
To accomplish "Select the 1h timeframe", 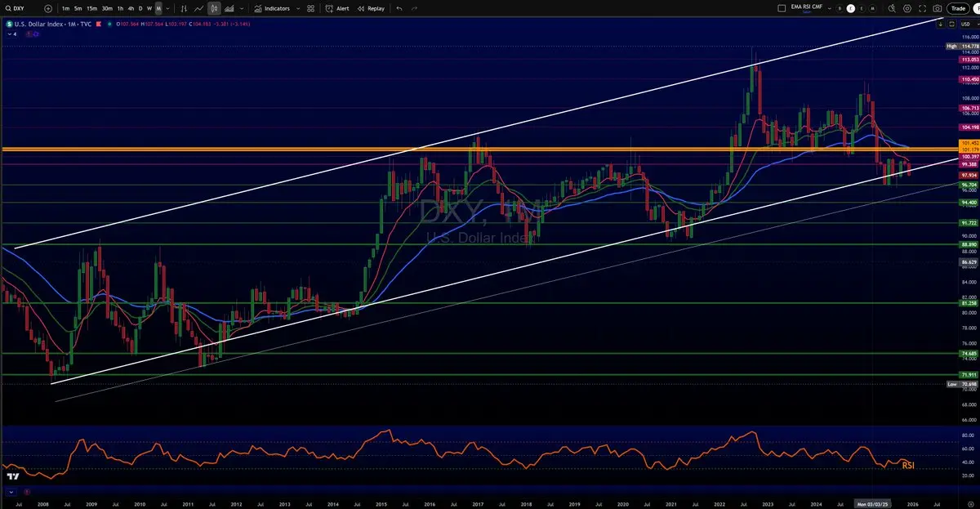I will click(x=120, y=8).
